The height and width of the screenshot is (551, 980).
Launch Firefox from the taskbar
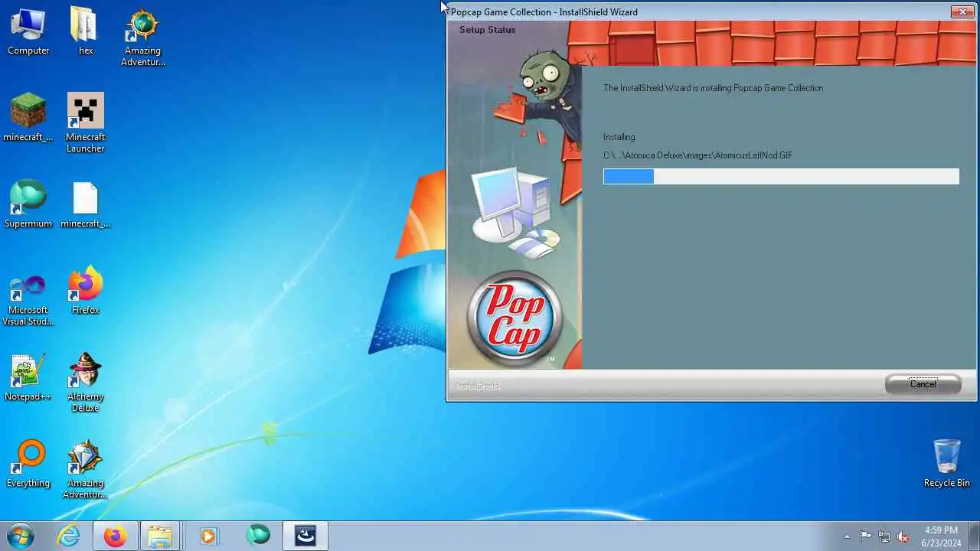click(x=115, y=536)
